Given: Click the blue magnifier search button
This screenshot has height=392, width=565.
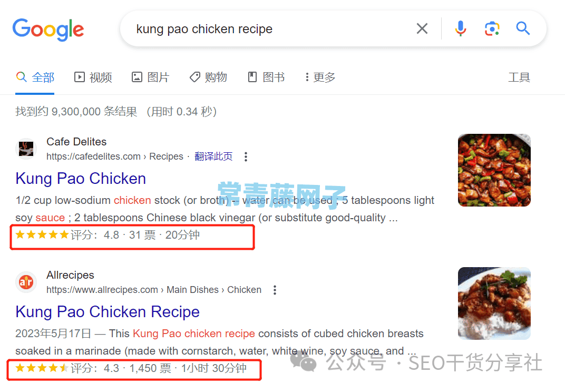Looking at the screenshot, I should [523, 28].
